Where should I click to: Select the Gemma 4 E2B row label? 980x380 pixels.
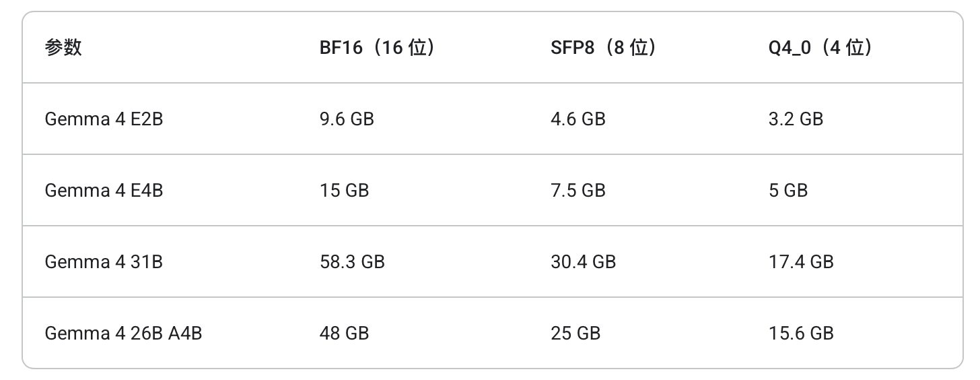[x=104, y=119]
